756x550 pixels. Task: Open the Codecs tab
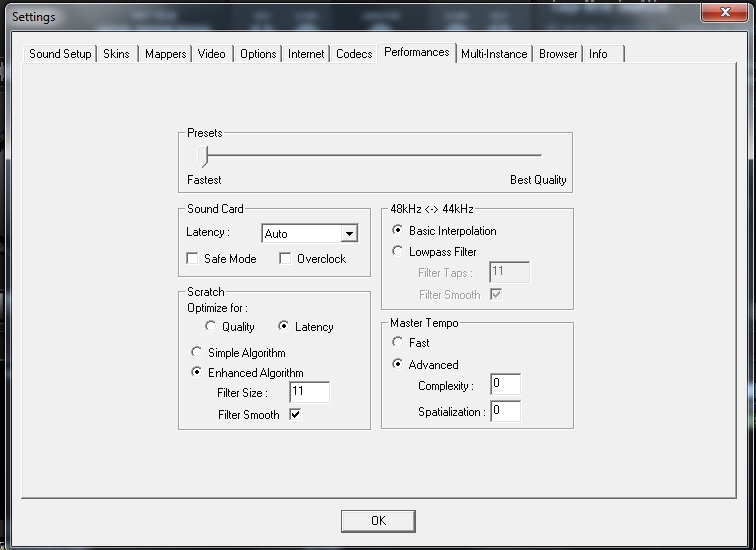pos(354,54)
